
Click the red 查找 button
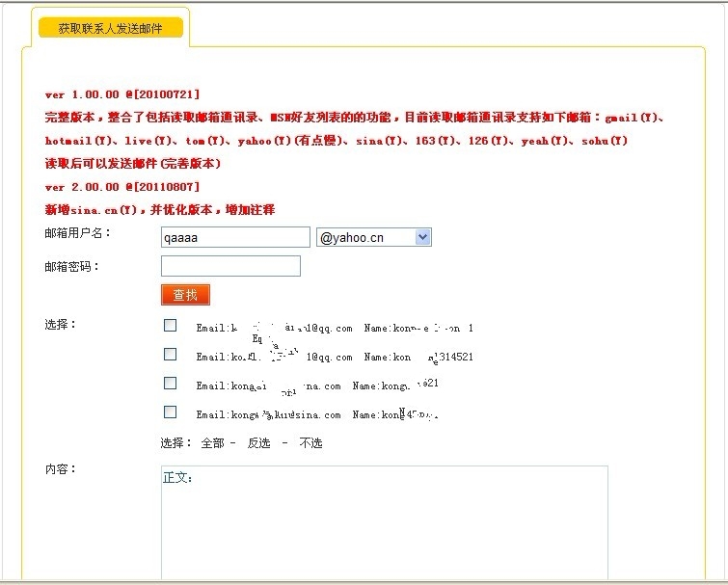[185, 295]
